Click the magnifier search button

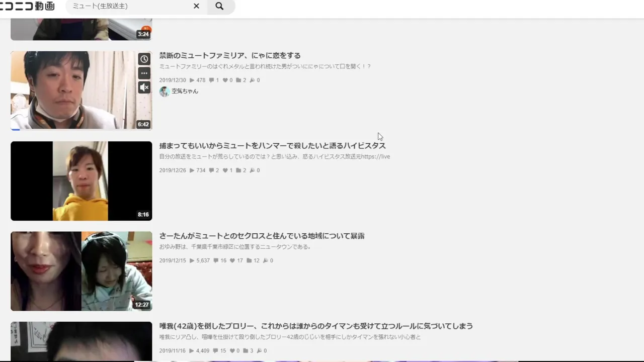[219, 6]
